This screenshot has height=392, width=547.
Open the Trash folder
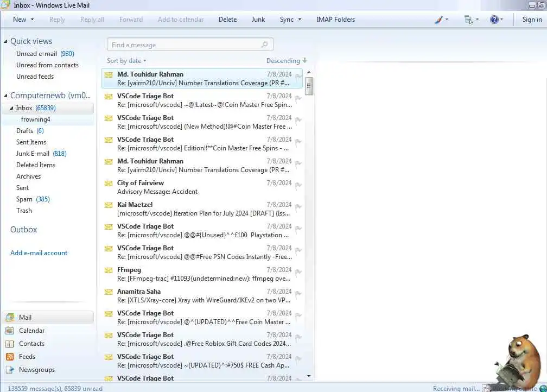point(24,211)
